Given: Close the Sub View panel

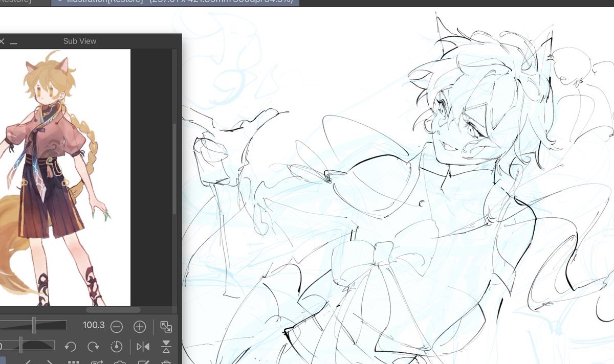Looking at the screenshot, I should click(2, 41).
